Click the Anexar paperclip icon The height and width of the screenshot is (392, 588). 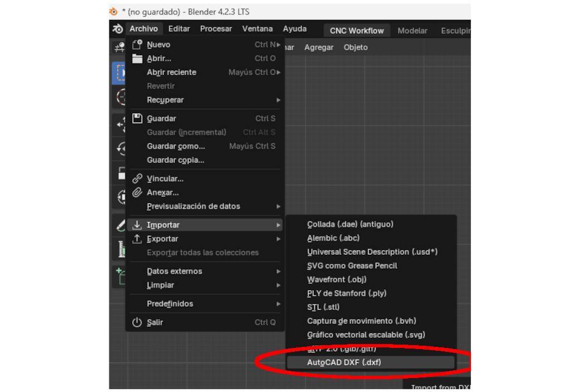click(137, 192)
